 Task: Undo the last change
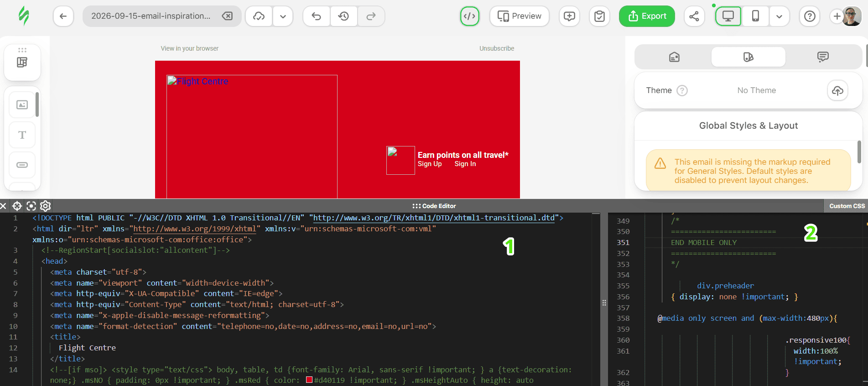pos(317,16)
